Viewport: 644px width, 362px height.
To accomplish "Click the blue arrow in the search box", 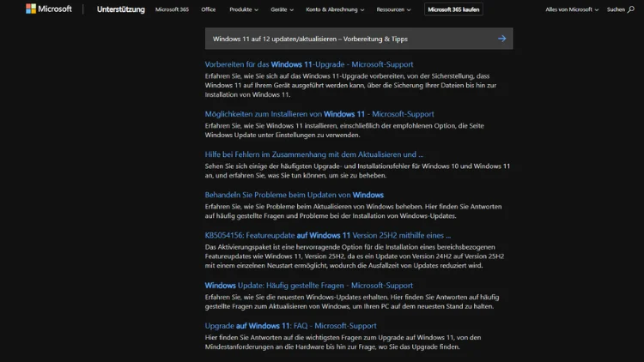I will 502,39.
